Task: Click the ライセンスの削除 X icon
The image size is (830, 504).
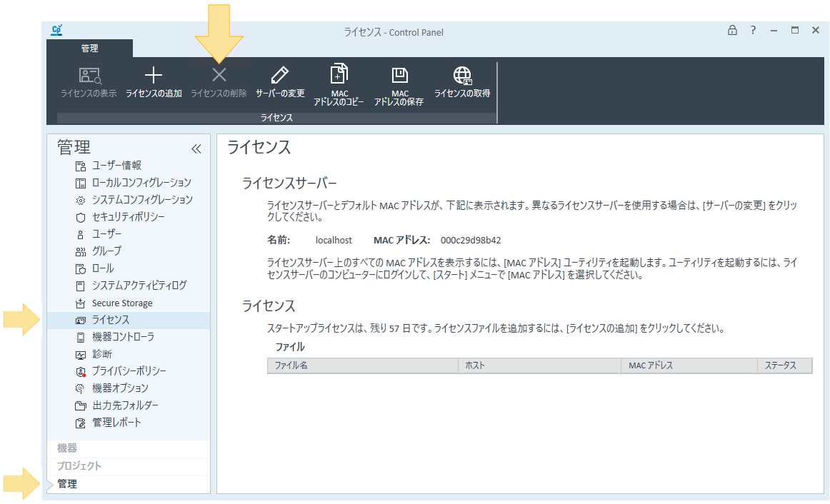Action: coord(219,75)
